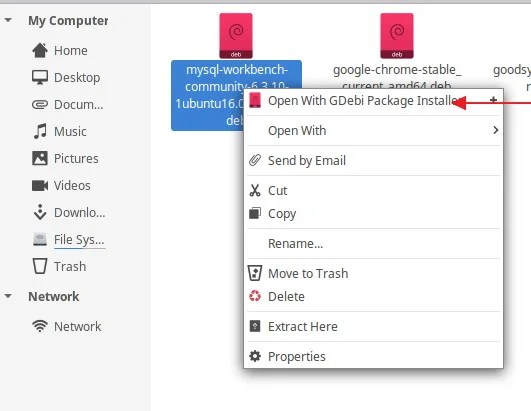The image size is (531, 411).
Task: Choose Copy from context menu
Action: pos(374,214)
